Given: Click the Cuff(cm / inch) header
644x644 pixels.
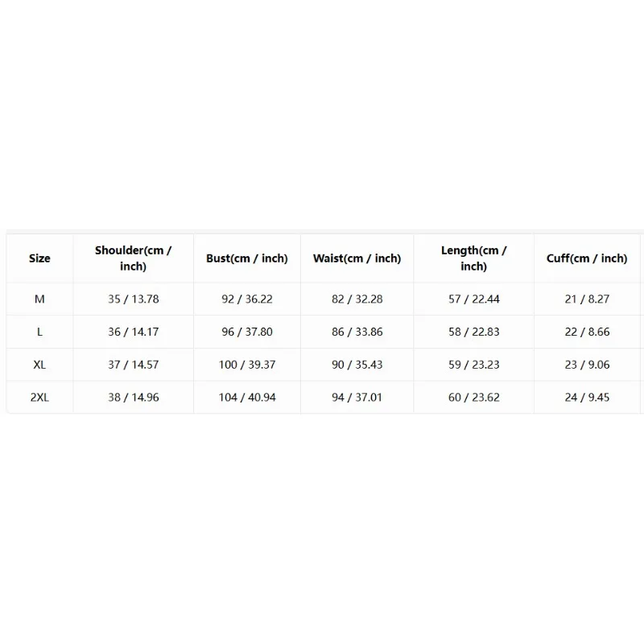Looking at the screenshot, I should point(587,258).
